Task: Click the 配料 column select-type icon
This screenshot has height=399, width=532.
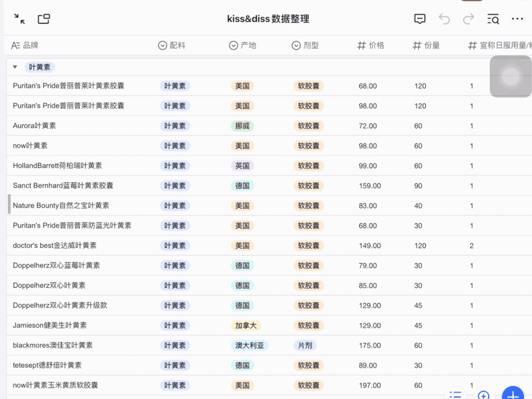Action: point(163,45)
